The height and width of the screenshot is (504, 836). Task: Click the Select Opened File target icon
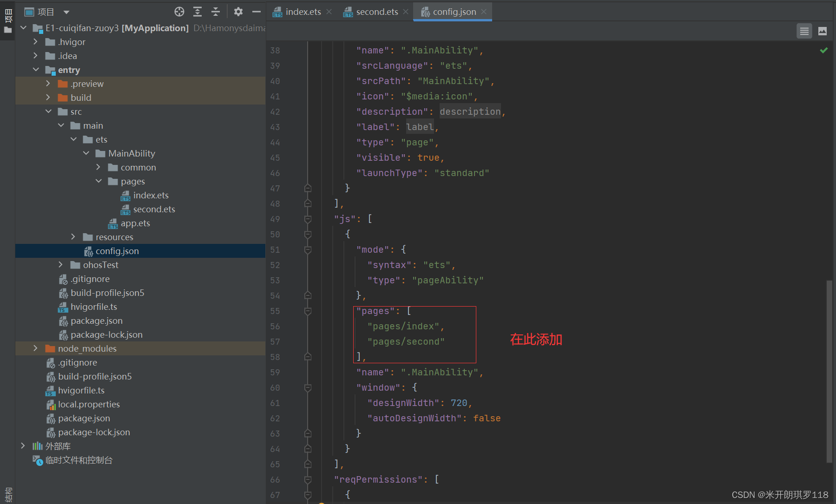[x=179, y=12]
